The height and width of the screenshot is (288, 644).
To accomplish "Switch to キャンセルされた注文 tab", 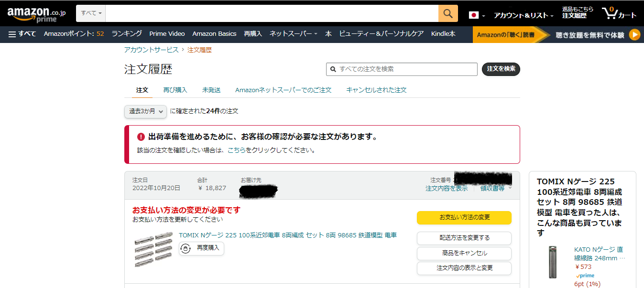I will (376, 90).
